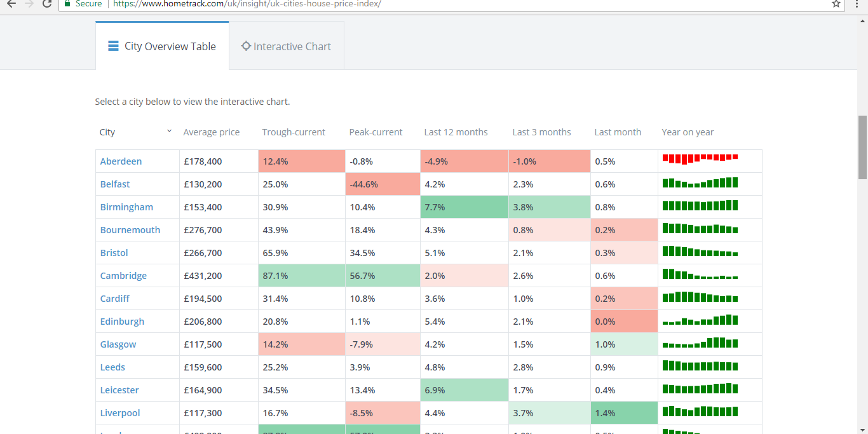Click the browser reload icon

coord(47,4)
